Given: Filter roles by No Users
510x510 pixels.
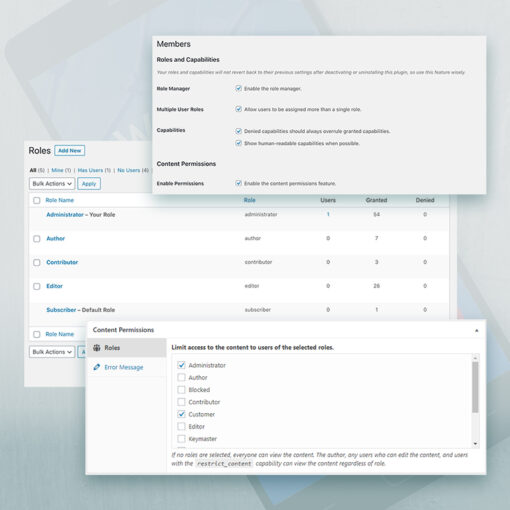Looking at the screenshot, I should [x=129, y=170].
